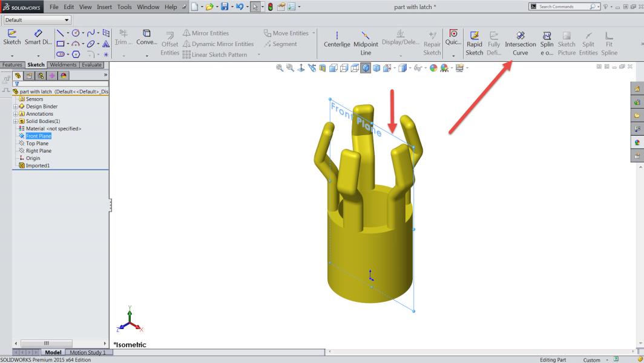
Task: Open the ConfigurationManager panel tab
Action: [x=41, y=76]
